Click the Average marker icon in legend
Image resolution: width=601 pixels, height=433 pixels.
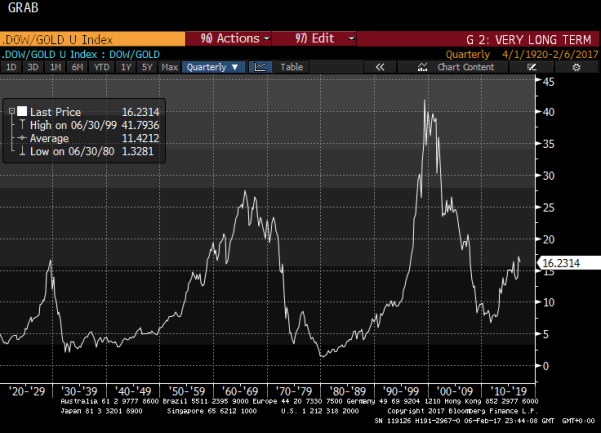pyautogui.click(x=20, y=140)
